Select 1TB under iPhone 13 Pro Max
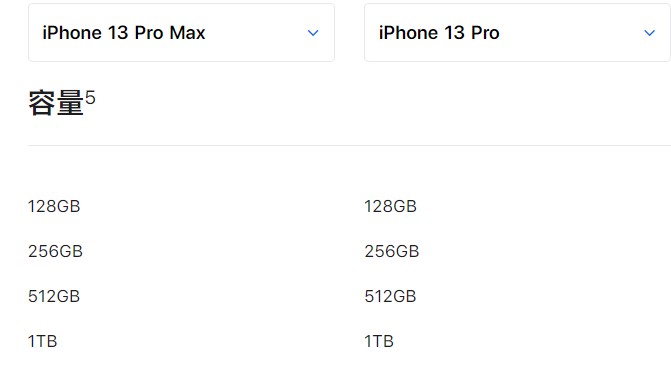This screenshot has height=375, width=671. pyautogui.click(x=43, y=341)
